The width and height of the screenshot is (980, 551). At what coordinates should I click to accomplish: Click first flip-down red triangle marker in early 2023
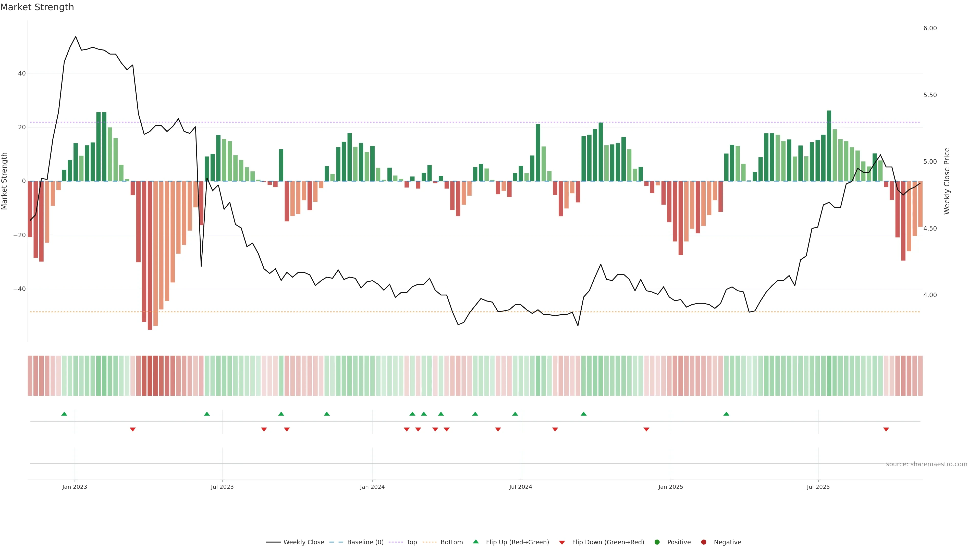pos(133,429)
